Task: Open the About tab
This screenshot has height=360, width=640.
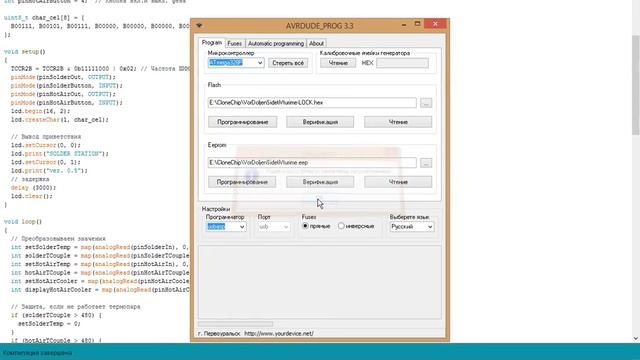Action: pos(316,43)
